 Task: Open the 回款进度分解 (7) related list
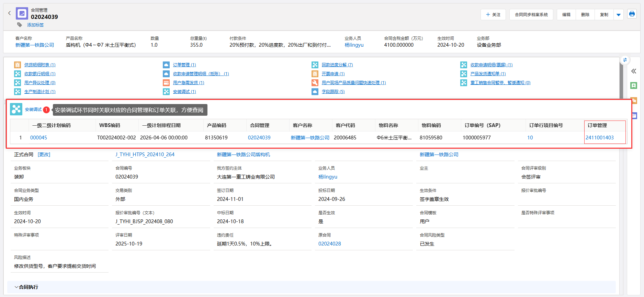[337, 65]
